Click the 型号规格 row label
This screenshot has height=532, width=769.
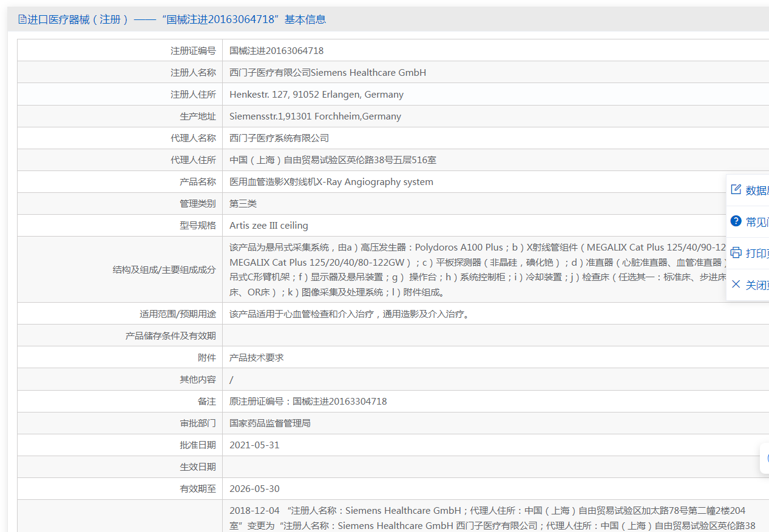pos(198,226)
